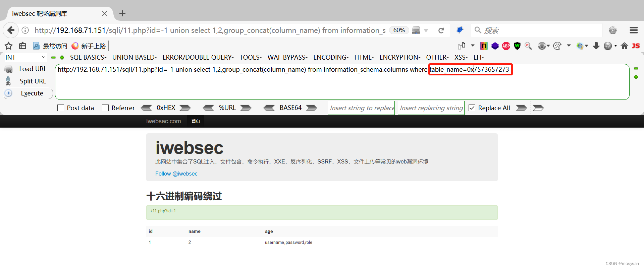Reload the page with the refresh icon
Viewport: 644px width, 269px height.
(x=441, y=30)
